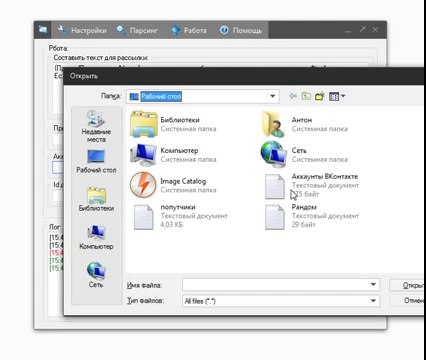
Task: Open the view menu icon dropdown
Action: pos(337,97)
